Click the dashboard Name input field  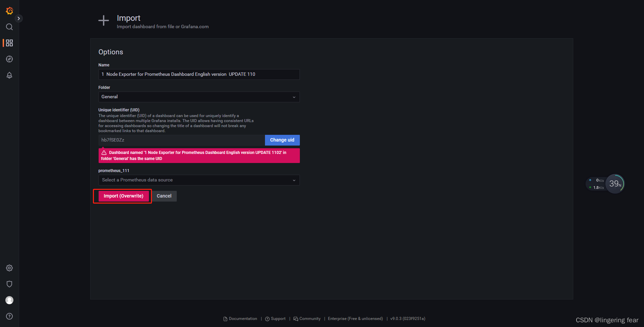[199, 74]
